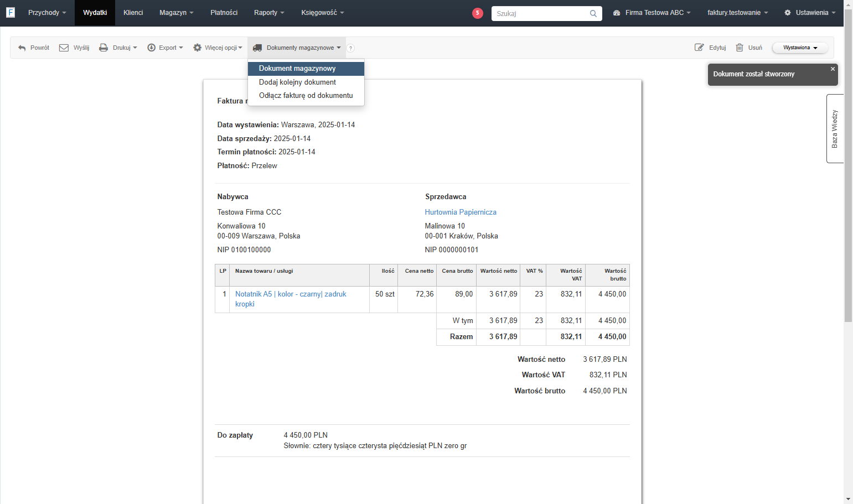Click the Powrót back arrow icon
This screenshot has height=504, width=853.
coord(22,48)
